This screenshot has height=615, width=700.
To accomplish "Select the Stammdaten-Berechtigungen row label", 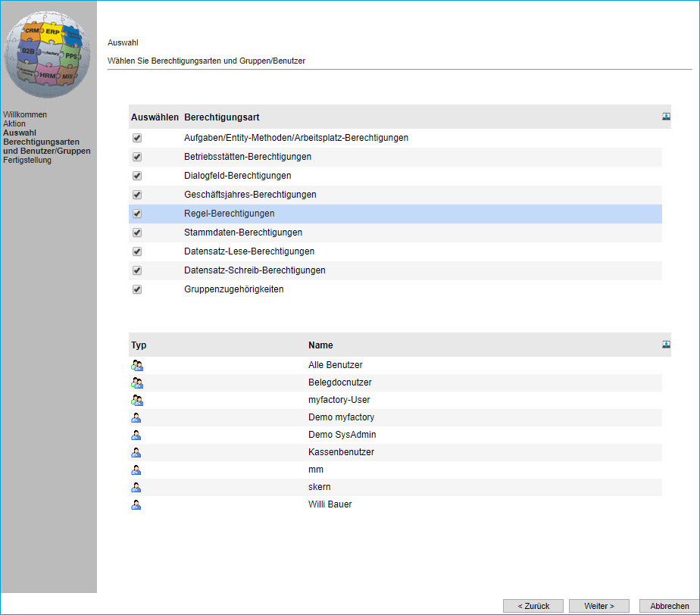I will 243,233.
